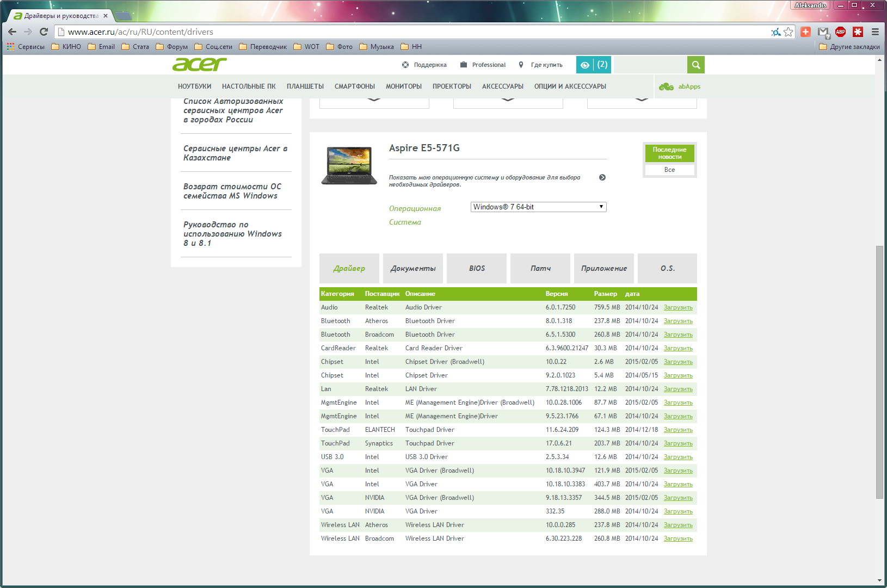This screenshot has height=588, width=887.
Task: Open the КИНО bookmarks folder
Action: click(66, 47)
